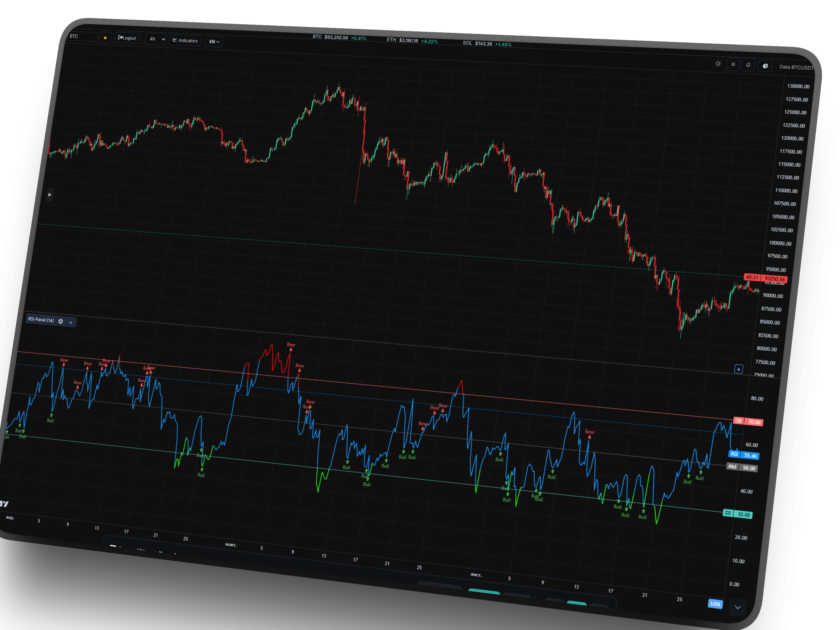This screenshot has width=840, height=630.
Task: Toggle the LOG scale button
Action: pyautogui.click(x=715, y=604)
